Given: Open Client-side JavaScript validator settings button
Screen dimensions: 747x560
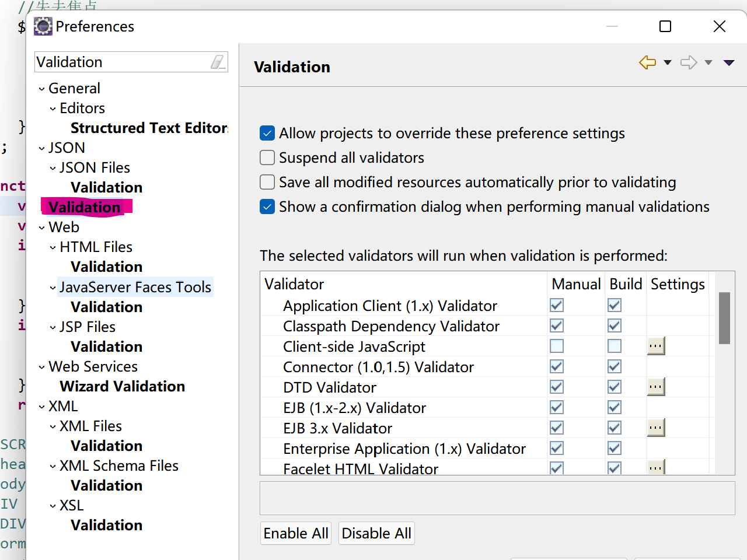Looking at the screenshot, I should 655,346.
